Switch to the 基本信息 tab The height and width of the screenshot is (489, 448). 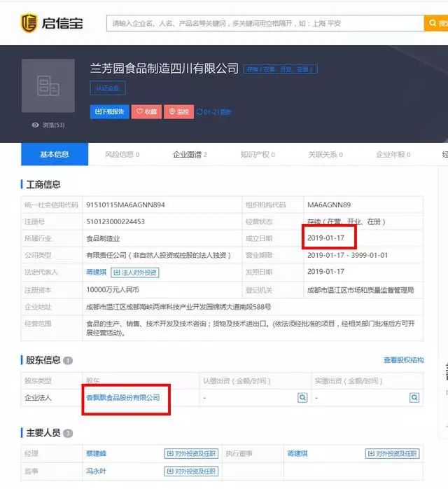tap(55, 154)
